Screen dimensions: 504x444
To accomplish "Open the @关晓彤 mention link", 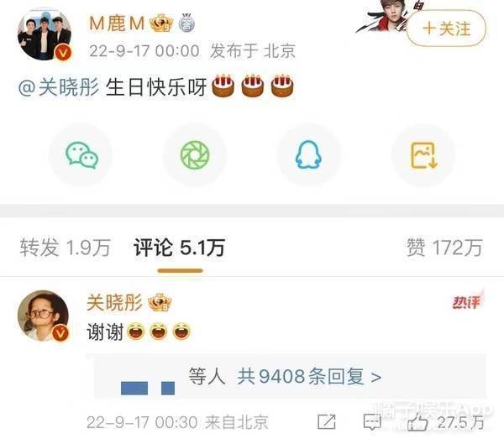I will tap(59, 87).
